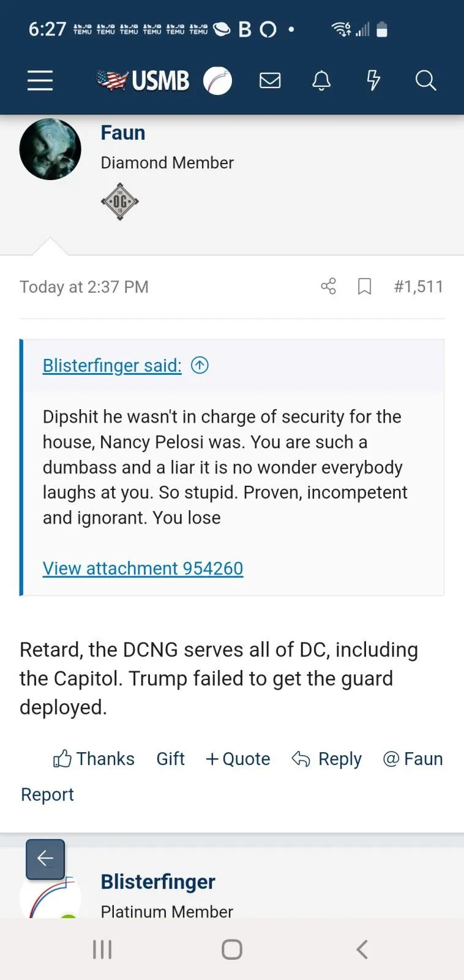This screenshot has width=464, height=980.
Task: Open the 'View attachment 954260' link
Action: (x=143, y=568)
